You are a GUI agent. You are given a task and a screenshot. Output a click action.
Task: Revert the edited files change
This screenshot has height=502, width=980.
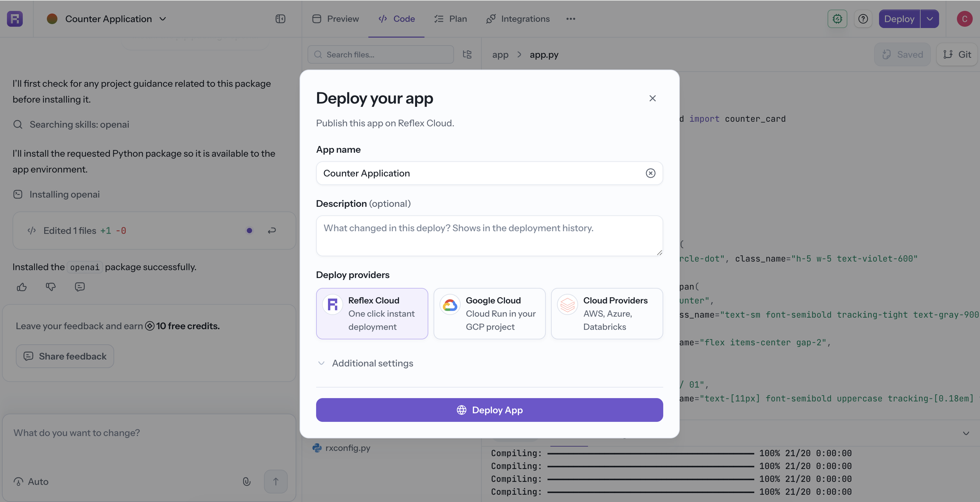pyautogui.click(x=272, y=231)
